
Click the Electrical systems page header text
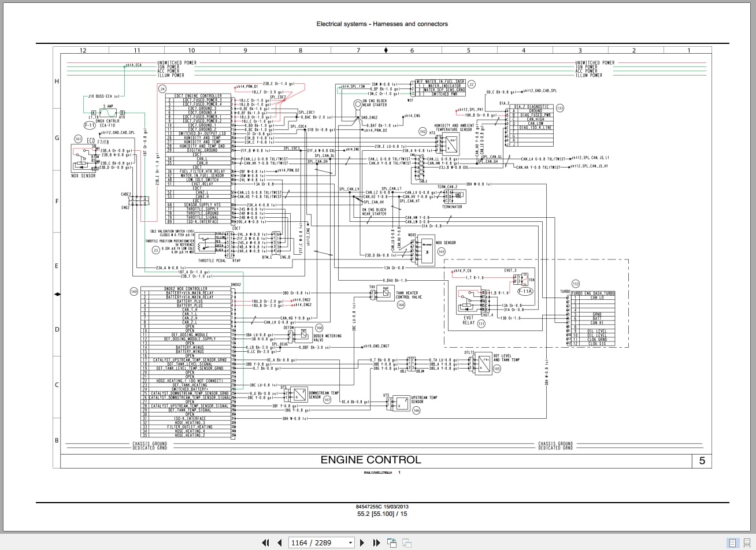click(x=382, y=24)
